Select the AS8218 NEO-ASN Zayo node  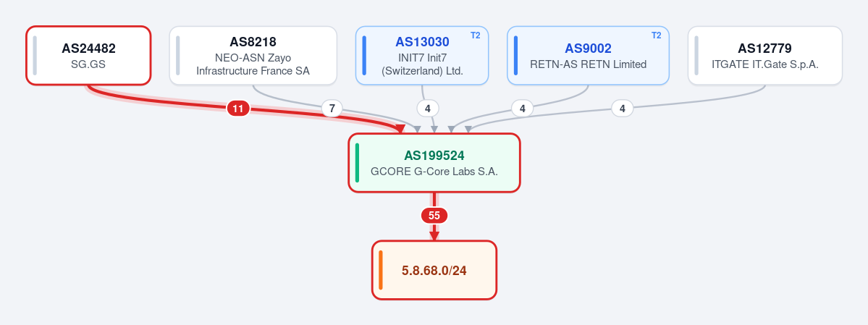click(x=253, y=55)
